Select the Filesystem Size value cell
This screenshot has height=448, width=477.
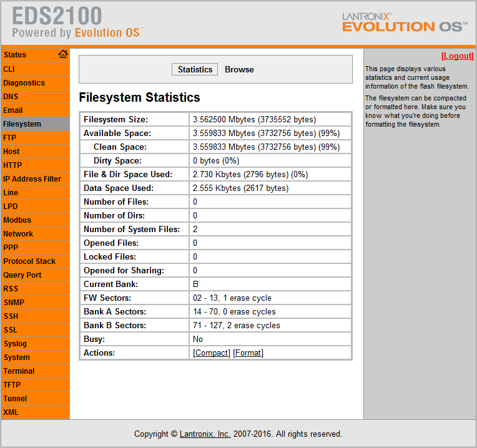(x=270, y=119)
